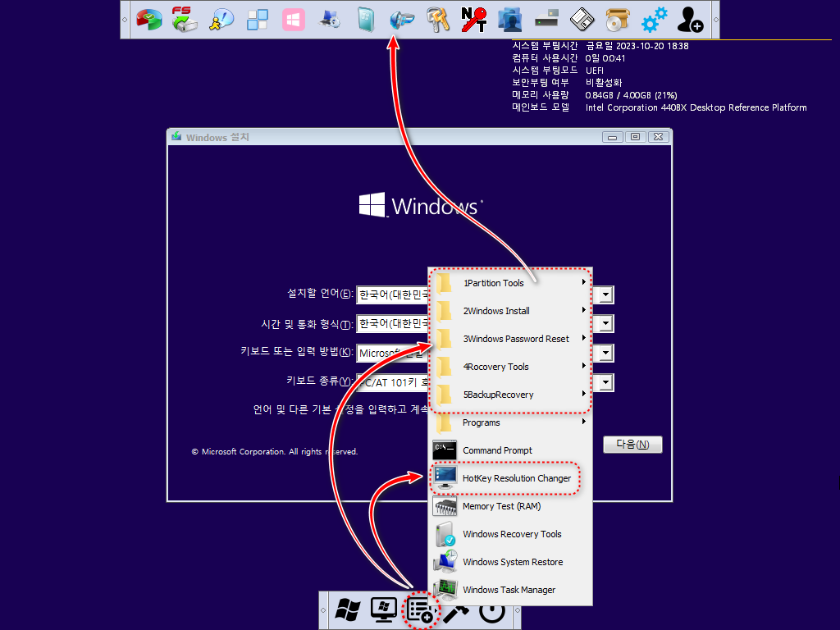Click the top toolbar right grip handle
Screen dimensions: 840x630
(715, 20)
